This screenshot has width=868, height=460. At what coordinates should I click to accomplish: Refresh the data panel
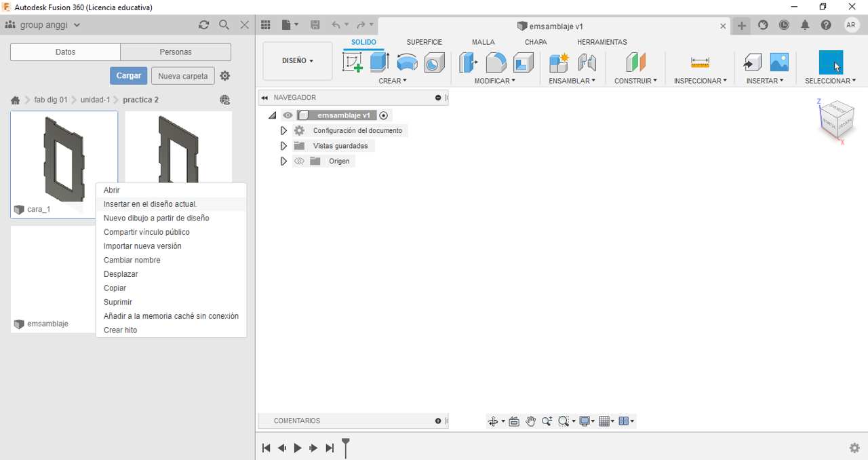coord(203,25)
